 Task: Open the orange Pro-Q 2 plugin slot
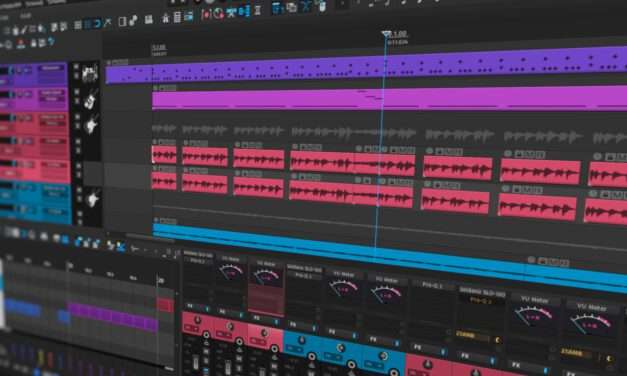pyautogui.click(x=481, y=300)
